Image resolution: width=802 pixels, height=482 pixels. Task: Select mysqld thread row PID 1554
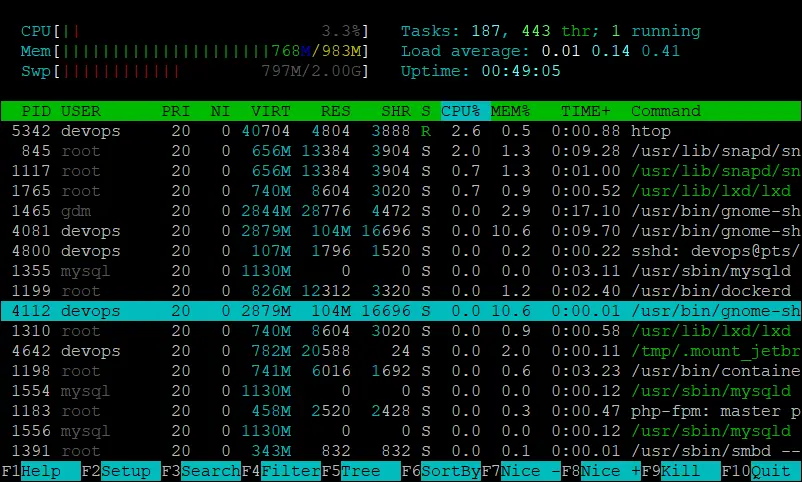(401, 390)
